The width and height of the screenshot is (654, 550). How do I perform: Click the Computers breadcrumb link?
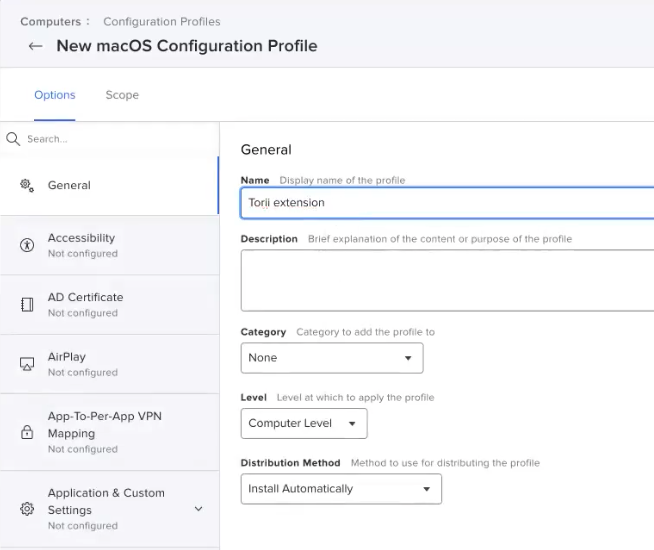[50, 22]
